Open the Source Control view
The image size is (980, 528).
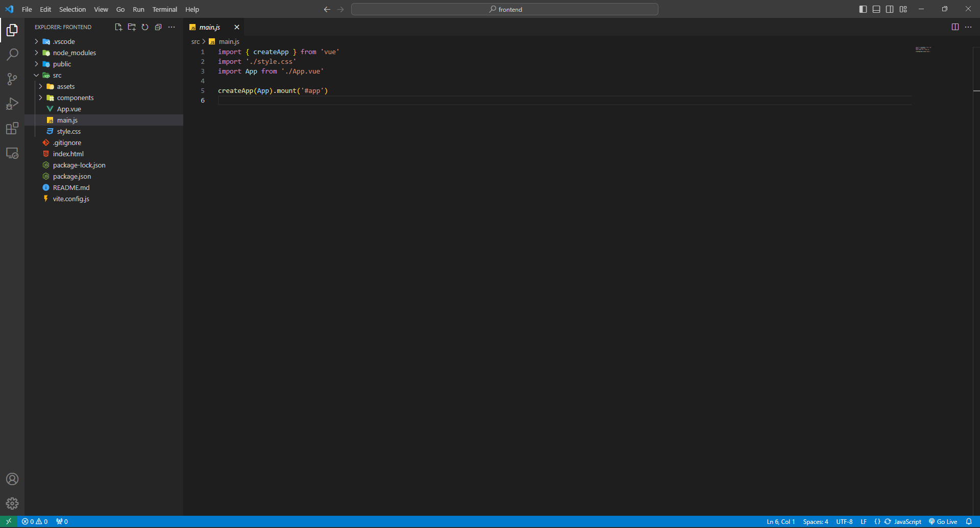pos(12,79)
